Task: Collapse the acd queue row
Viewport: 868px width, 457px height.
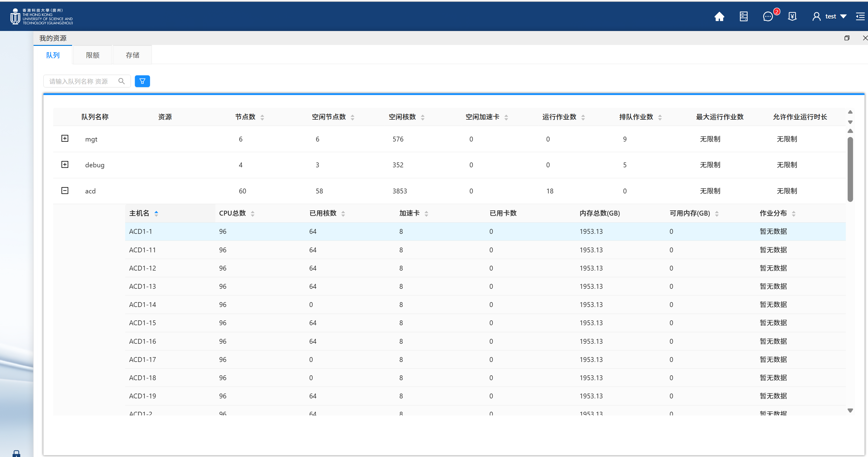Action: click(65, 191)
